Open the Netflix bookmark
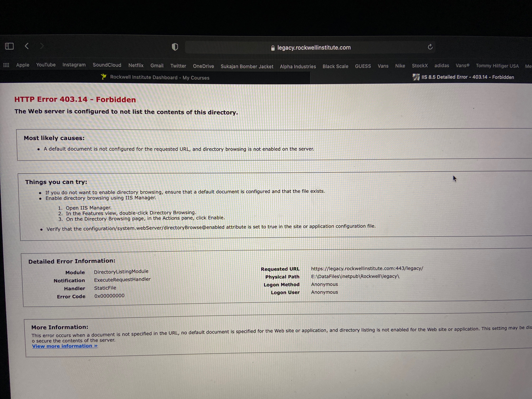Screen dimensions: 532x399 click(x=136, y=65)
